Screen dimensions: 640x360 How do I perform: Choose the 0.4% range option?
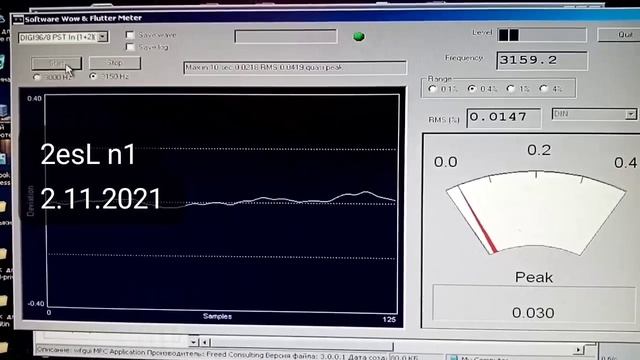coord(472,88)
